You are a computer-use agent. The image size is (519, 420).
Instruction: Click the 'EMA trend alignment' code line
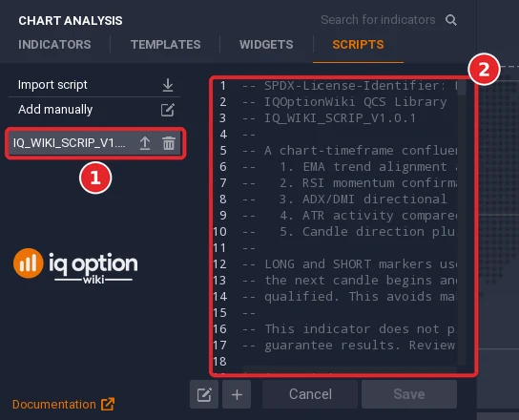349,167
